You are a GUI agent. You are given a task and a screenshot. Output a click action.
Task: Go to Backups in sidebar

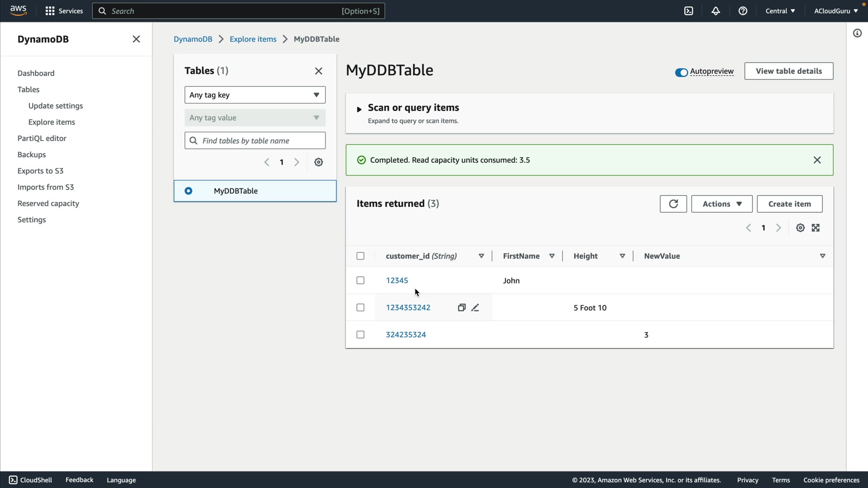point(32,155)
